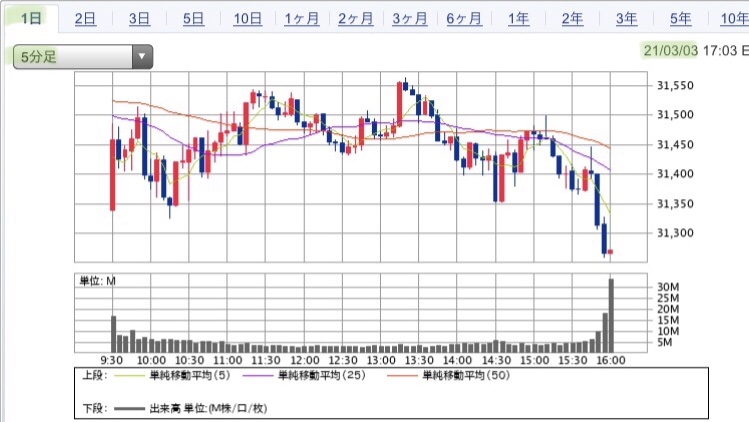This screenshot has height=422, width=749.
Task: Click the 単位: M unit label
Action: (x=97, y=281)
